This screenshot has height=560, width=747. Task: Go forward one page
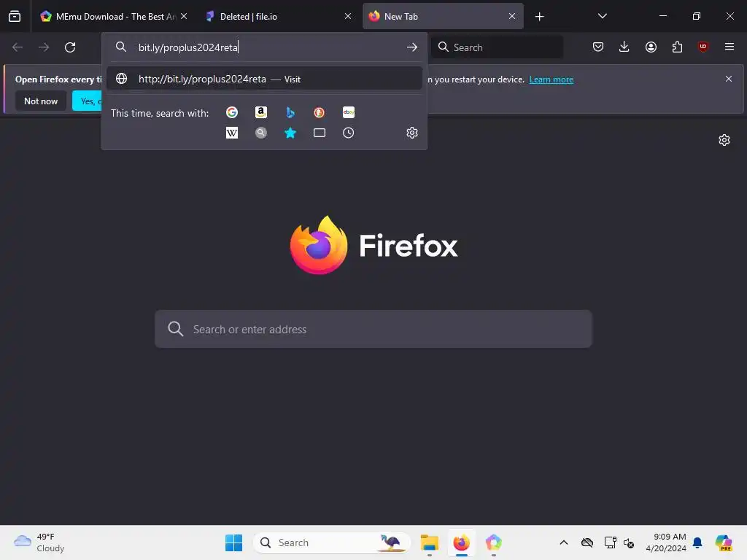pyautogui.click(x=44, y=47)
